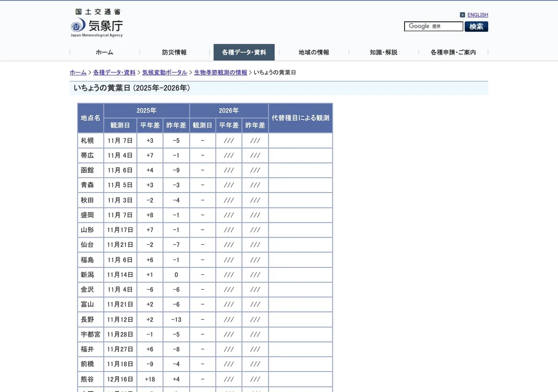The width and height of the screenshot is (558, 392).
Task: Select the 金沢 row name cell
Action: tap(91, 290)
